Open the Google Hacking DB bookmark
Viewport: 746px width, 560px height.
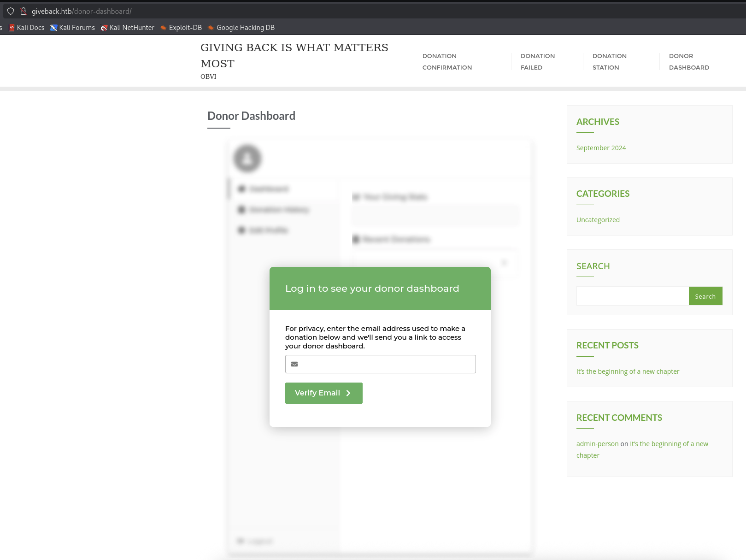coord(241,28)
